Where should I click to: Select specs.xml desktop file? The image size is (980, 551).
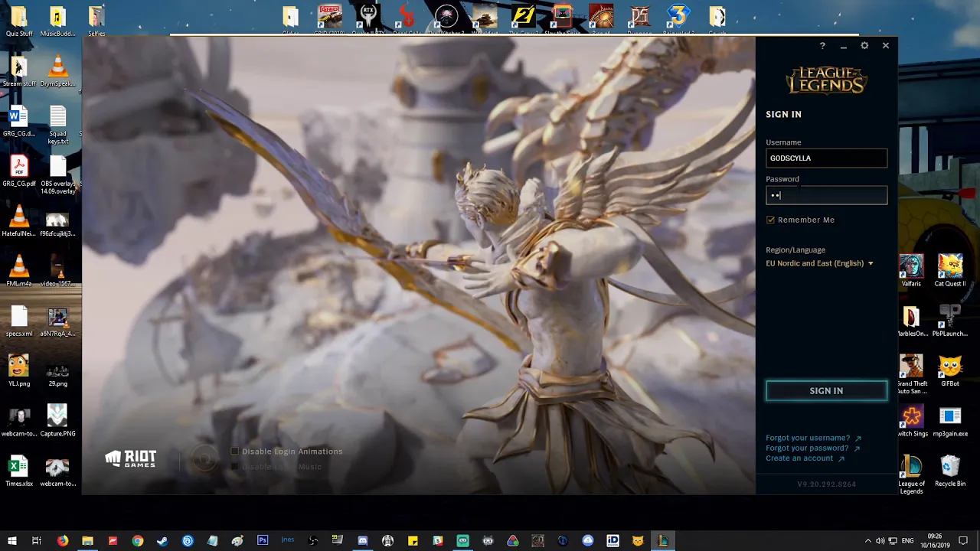coord(19,321)
